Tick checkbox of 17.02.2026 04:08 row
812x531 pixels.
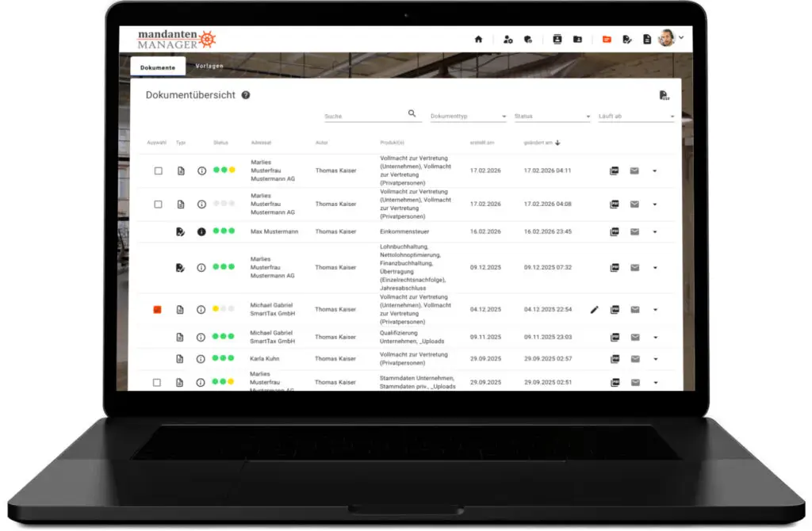click(x=158, y=204)
